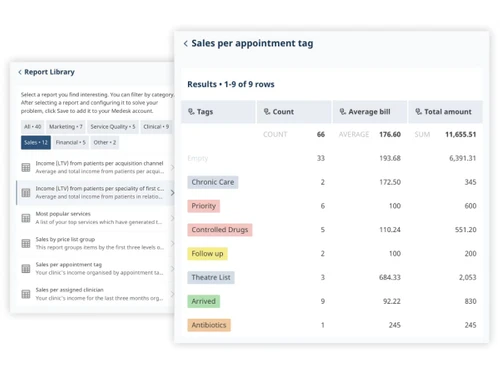Filter reports by Other • 2
500x375 pixels.
click(x=105, y=142)
